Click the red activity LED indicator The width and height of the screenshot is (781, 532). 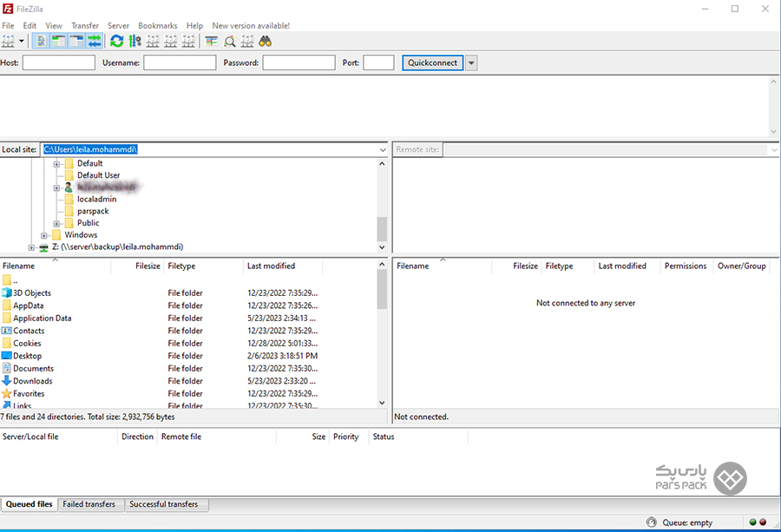(763, 522)
